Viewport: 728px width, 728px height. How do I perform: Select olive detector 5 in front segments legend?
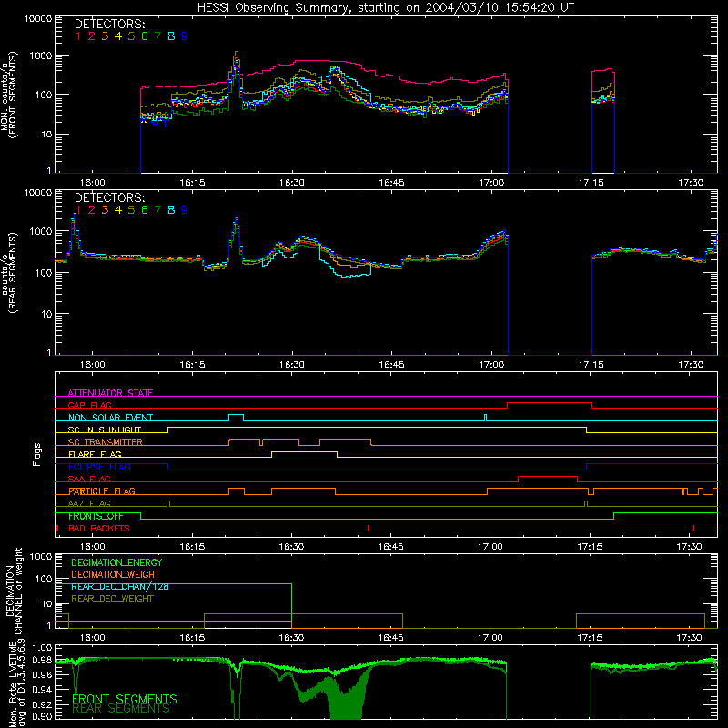(131, 36)
